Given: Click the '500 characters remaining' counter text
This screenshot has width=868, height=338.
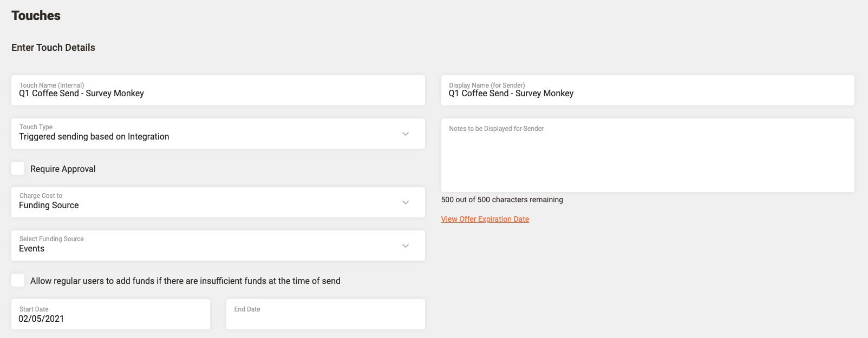Looking at the screenshot, I should [502, 200].
